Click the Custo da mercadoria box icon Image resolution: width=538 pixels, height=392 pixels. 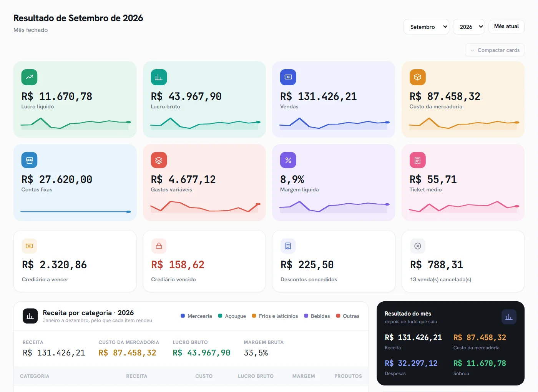[417, 77]
